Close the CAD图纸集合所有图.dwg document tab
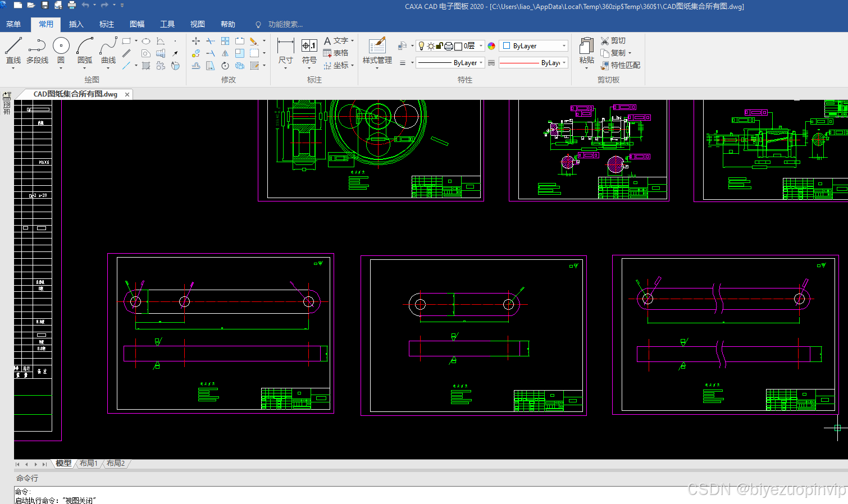This screenshot has width=848, height=504. 127,94
